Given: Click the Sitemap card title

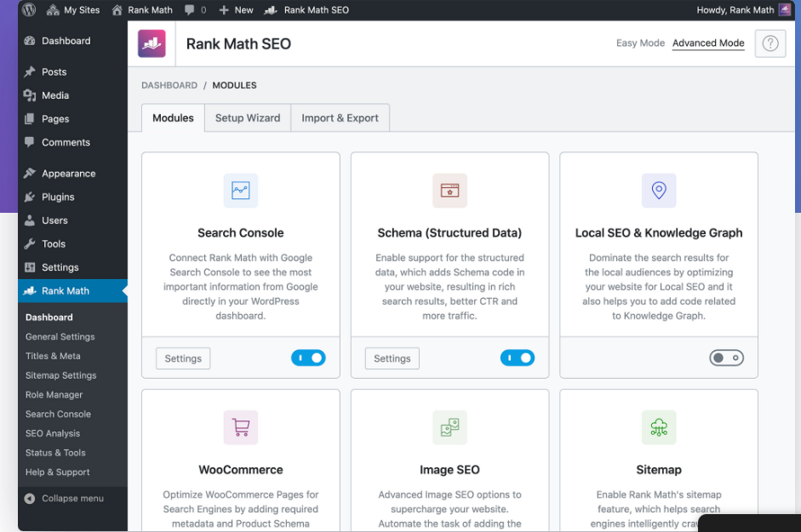Looking at the screenshot, I should [x=659, y=470].
